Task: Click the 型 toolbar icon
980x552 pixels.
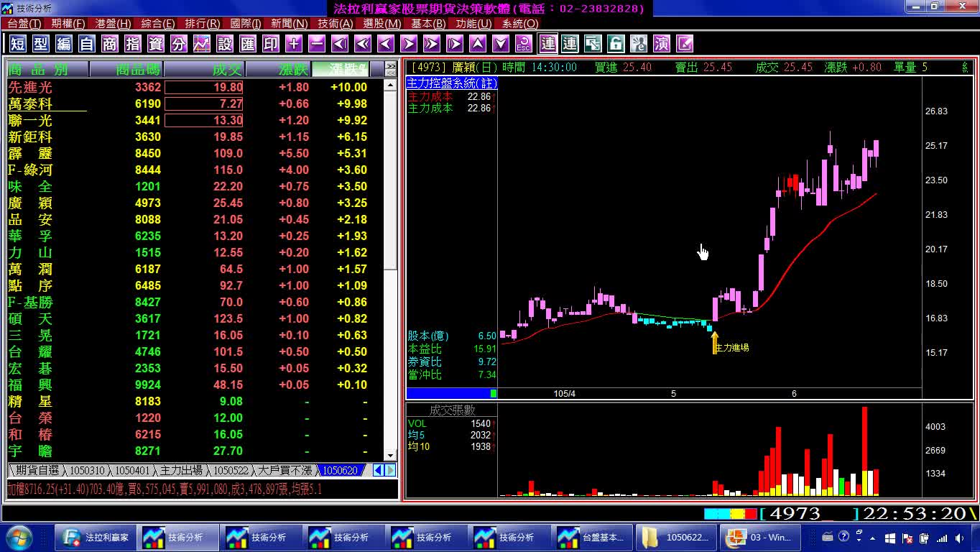Action: (x=41, y=44)
